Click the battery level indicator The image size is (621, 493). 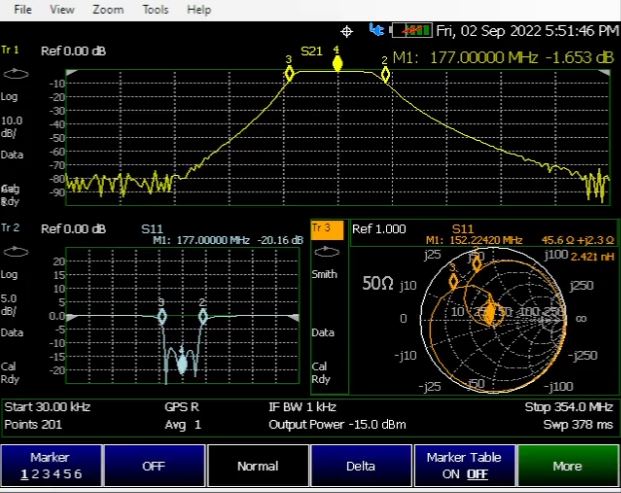coord(411,31)
